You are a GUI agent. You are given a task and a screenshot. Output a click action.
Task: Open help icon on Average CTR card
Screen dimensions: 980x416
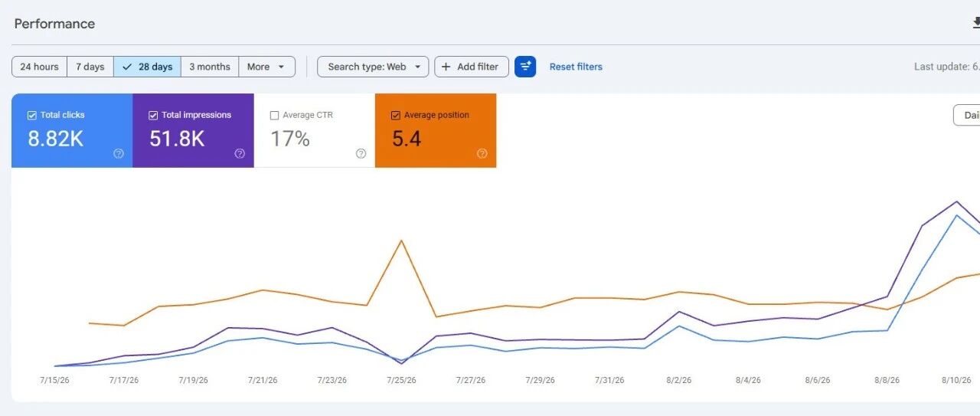click(x=361, y=153)
